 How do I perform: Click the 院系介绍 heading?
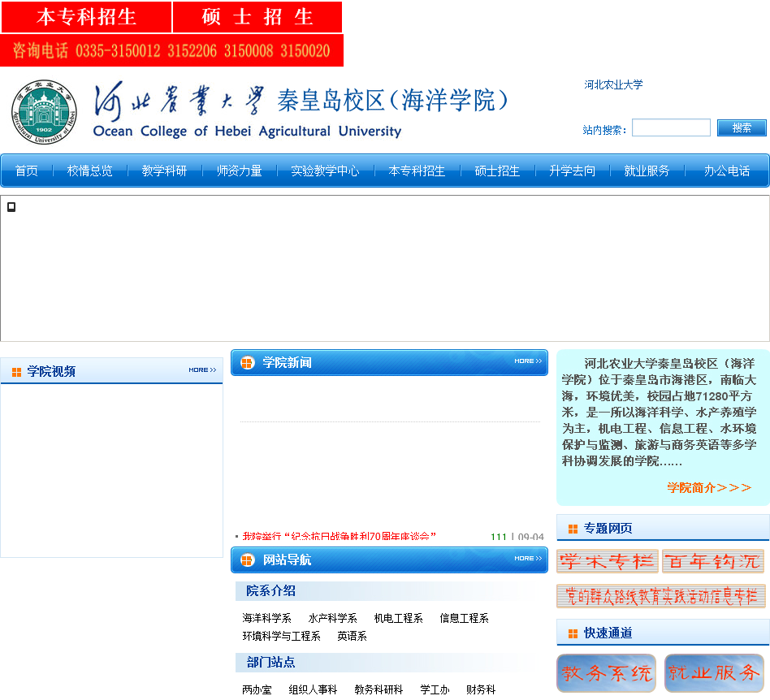pyautogui.click(x=270, y=591)
